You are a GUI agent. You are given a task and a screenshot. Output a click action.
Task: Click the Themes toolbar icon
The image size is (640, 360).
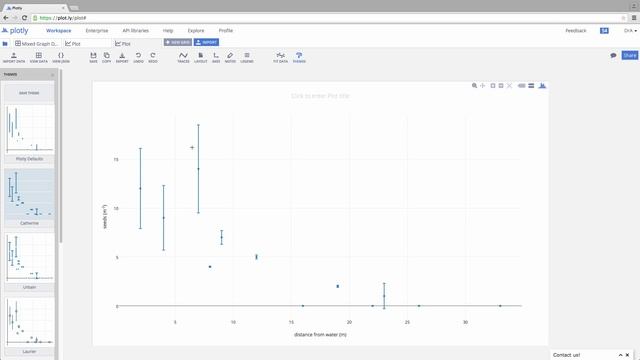coord(299,57)
